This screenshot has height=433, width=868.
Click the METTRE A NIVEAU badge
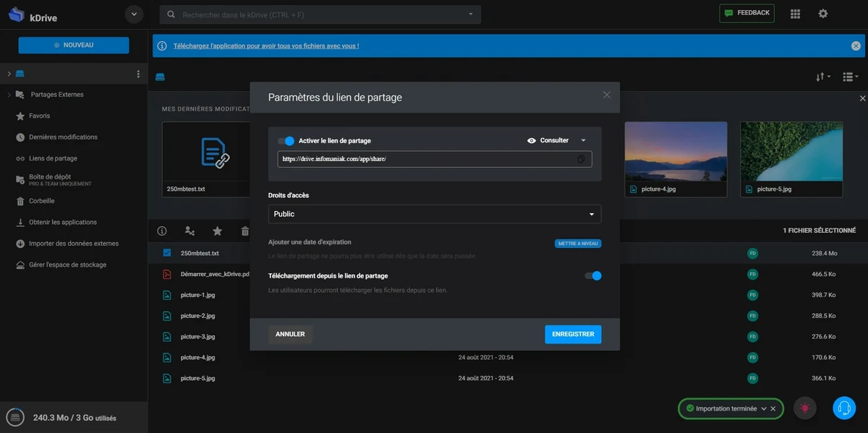pos(578,244)
